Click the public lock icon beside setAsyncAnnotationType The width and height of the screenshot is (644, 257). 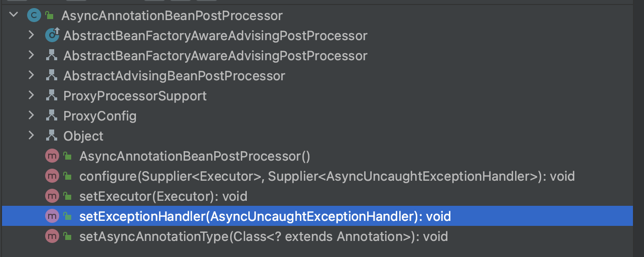click(x=67, y=236)
